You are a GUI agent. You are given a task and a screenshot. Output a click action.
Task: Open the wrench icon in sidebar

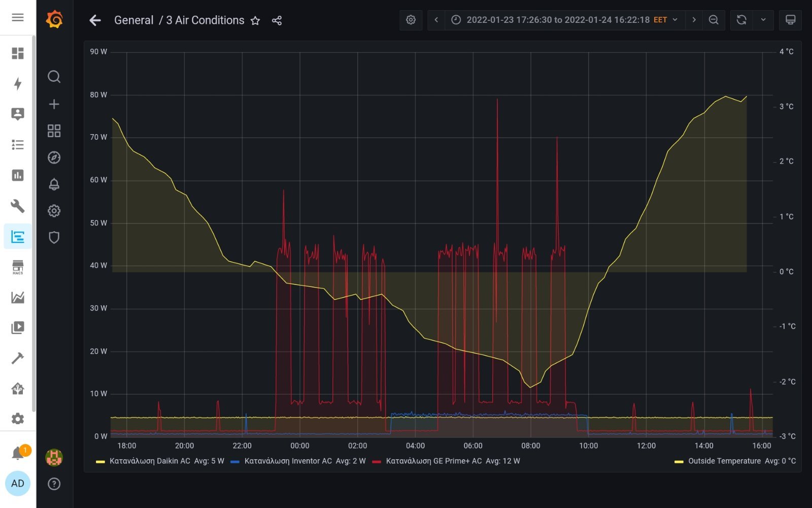pos(18,206)
